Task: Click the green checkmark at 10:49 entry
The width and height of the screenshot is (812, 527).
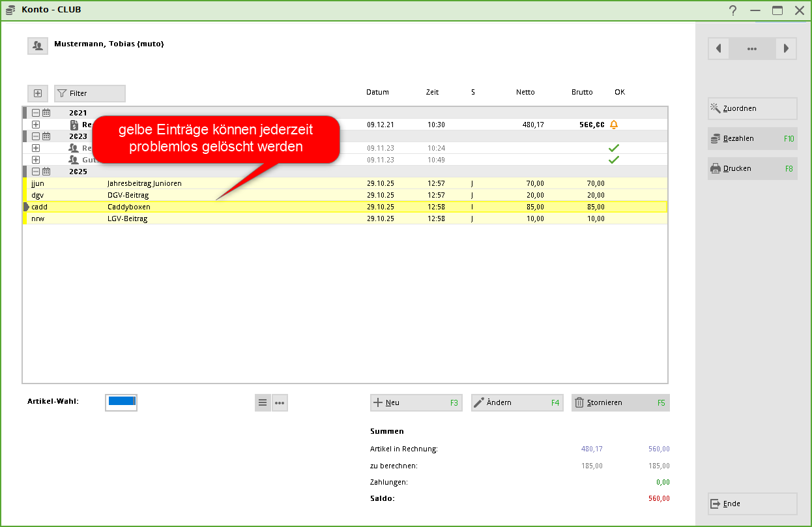Action: point(613,160)
